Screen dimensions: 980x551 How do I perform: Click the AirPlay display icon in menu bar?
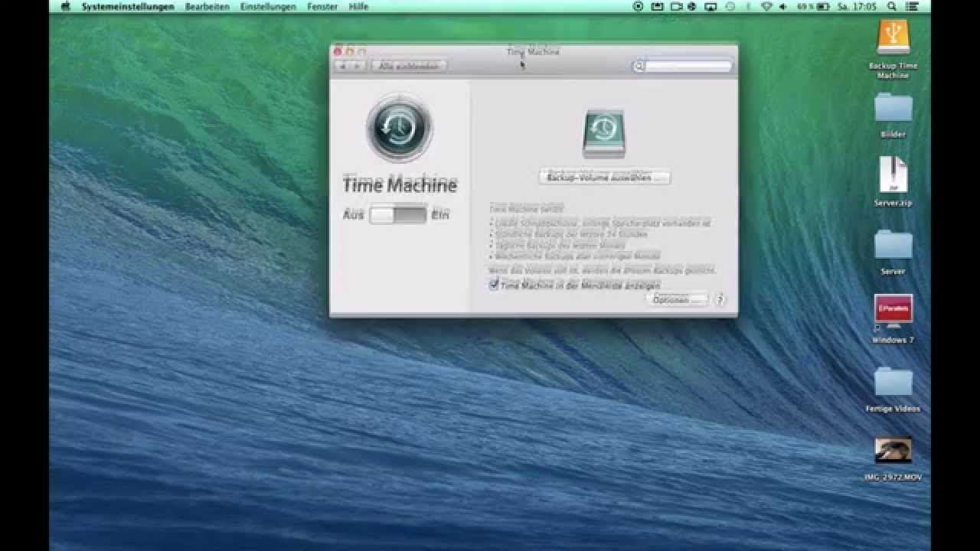tap(710, 6)
